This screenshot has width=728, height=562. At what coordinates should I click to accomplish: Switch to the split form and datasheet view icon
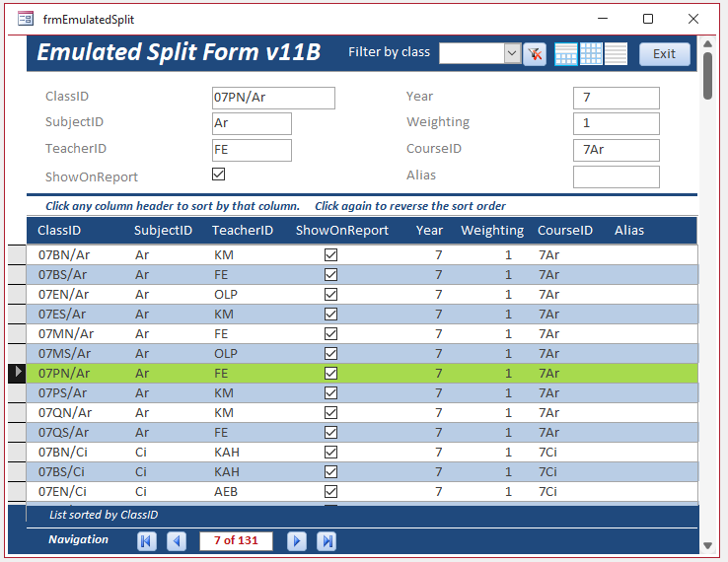[x=566, y=54]
